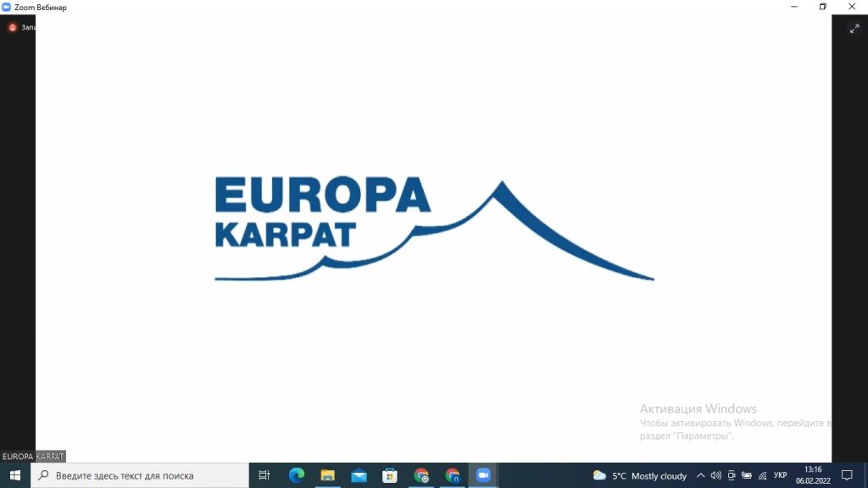Open the second Chrome profile on the taskbar
Viewport: 868px width, 488px height.
pos(453,475)
